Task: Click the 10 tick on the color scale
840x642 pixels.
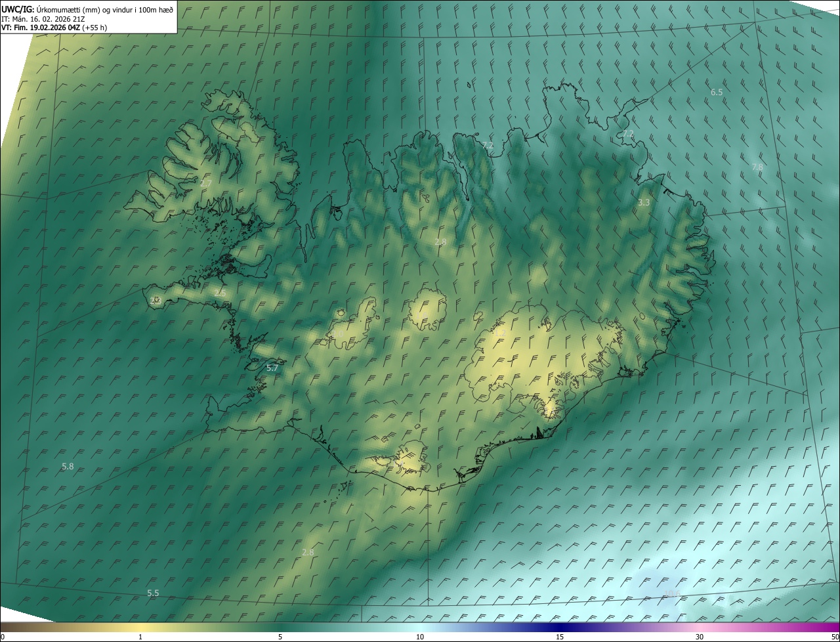Action: click(x=420, y=637)
